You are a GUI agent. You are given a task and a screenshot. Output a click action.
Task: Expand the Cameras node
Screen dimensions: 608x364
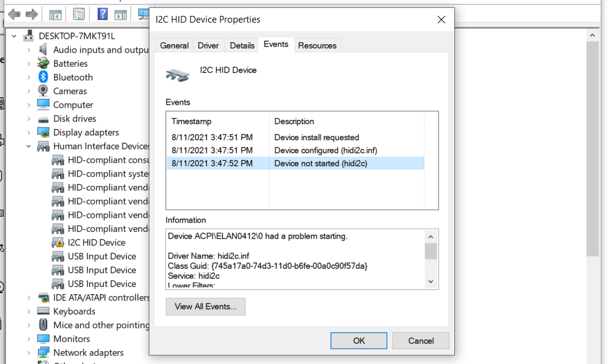point(29,91)
